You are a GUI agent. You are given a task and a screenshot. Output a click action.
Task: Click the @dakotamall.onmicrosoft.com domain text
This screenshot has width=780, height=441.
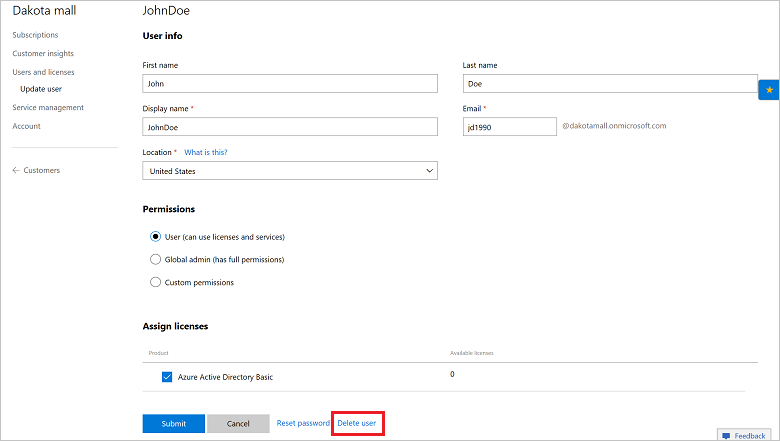pyautogui.click(x=614, y=126)
